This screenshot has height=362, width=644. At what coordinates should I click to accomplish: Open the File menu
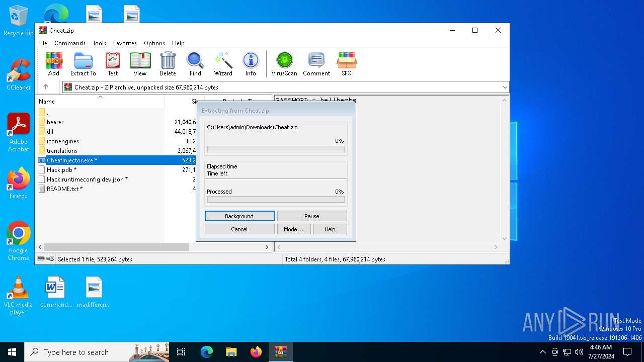[x=43, y=43]
